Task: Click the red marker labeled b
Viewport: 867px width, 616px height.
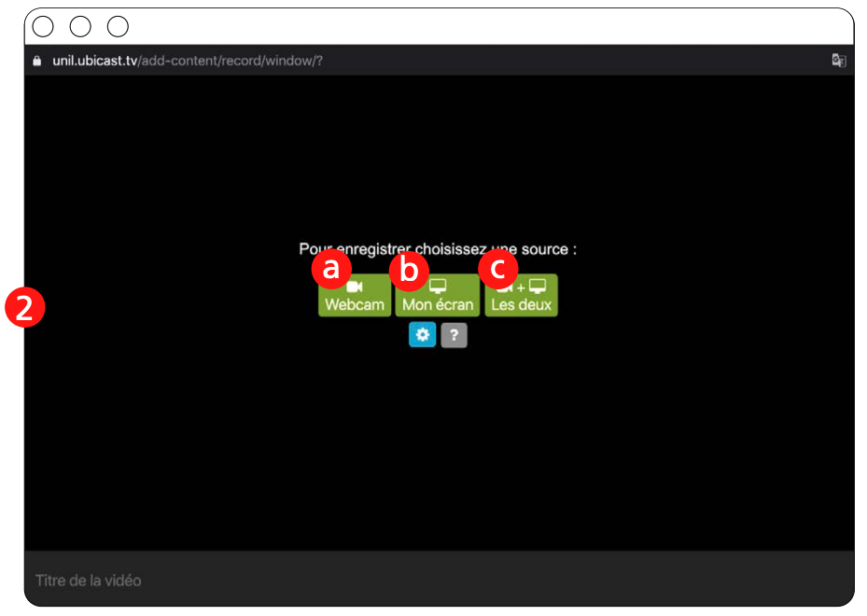Action: (x=408, y=269)
